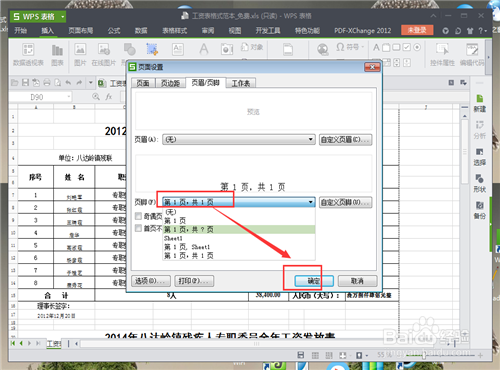Open the name box D90 dropdown
This screenshot has height=370, width=500.
pyautogui.click(x=69, y=97)
